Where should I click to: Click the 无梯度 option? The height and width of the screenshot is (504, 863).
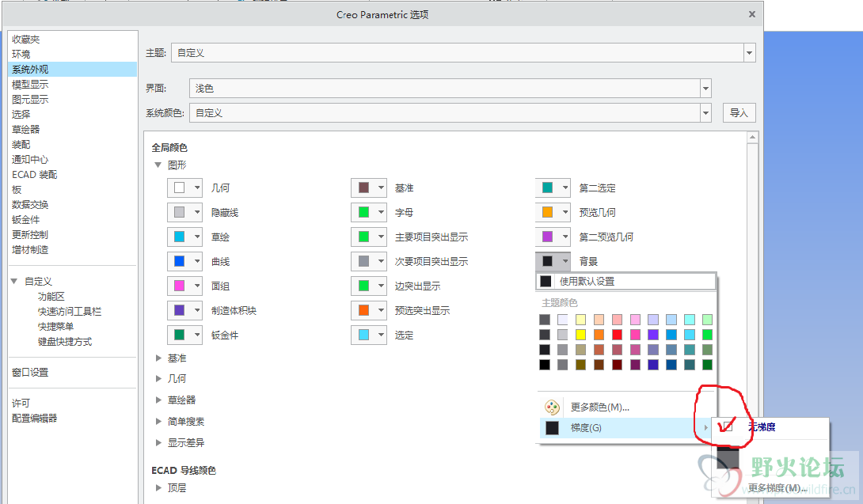click(762, 426)
